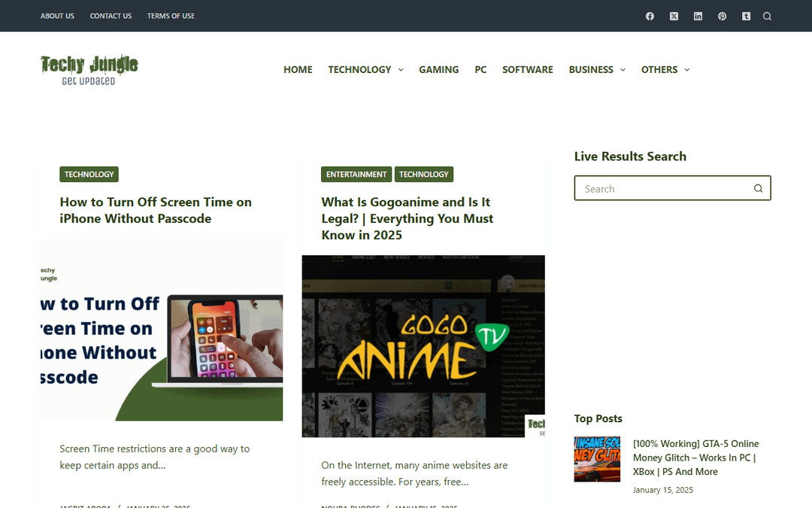
Task: Click the Screen Time restrictions excerpt text
Action: 154,457
